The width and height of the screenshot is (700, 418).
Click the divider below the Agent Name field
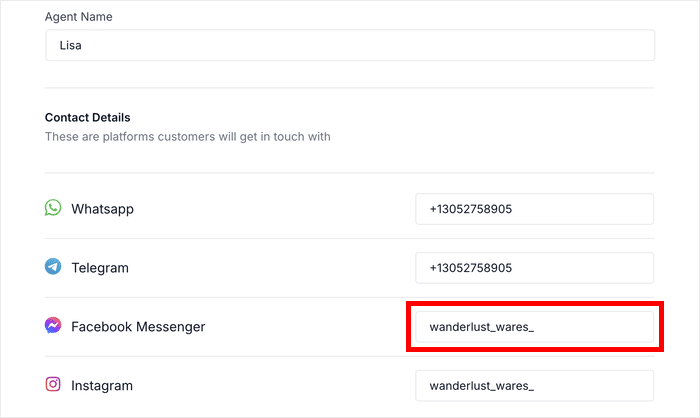click(x=350, y=88)
